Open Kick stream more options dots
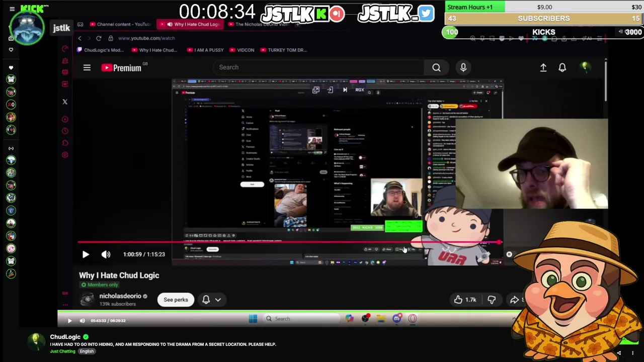Viewport: 644px width, 362px height. point(632,353)
